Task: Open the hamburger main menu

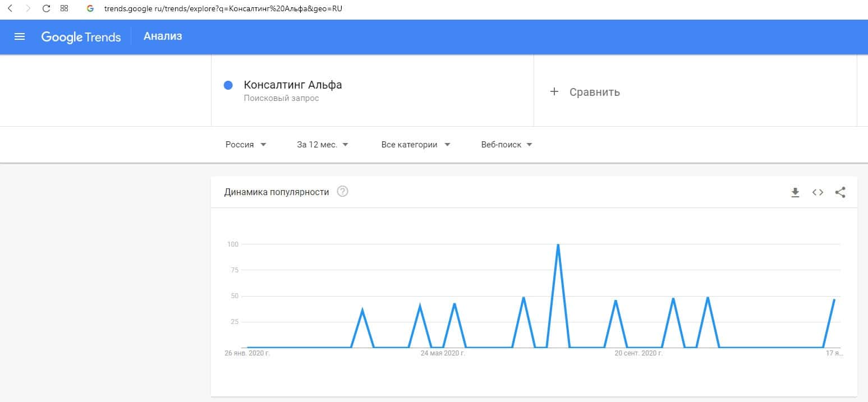Action: [x=20, y=37]
